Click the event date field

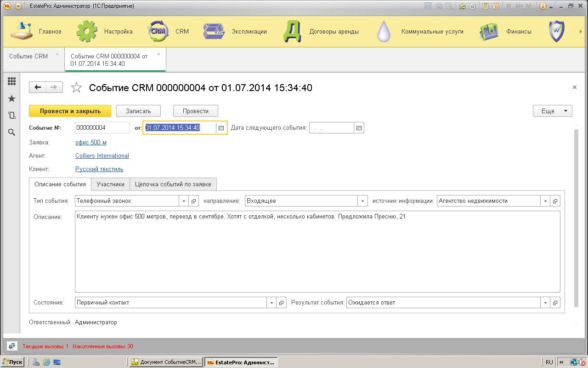pyautogui.click(x=180, y=128)
